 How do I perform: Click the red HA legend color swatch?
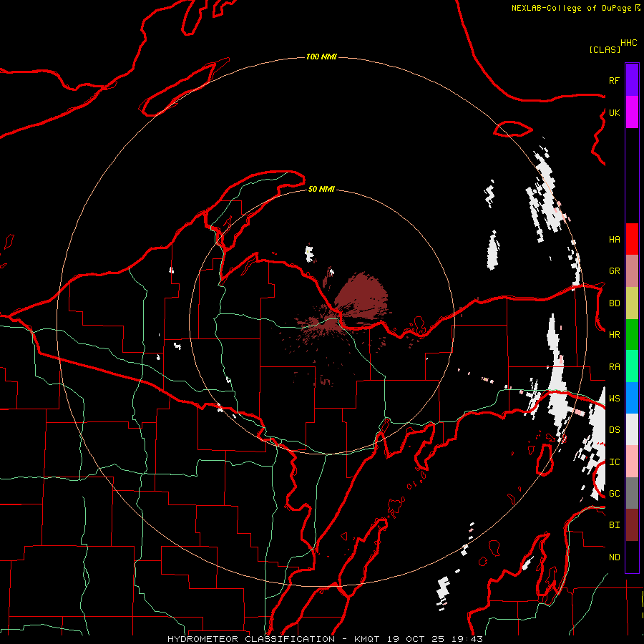coord(632,239)
